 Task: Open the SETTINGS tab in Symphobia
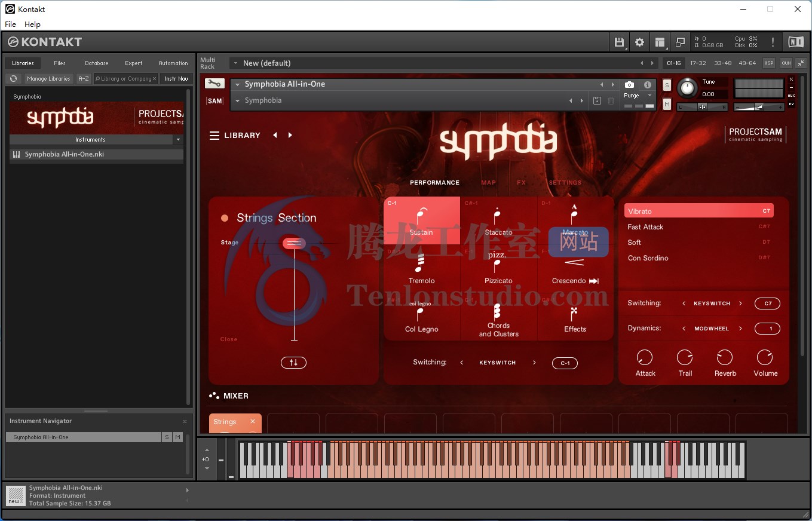click(x=565, y=183)
